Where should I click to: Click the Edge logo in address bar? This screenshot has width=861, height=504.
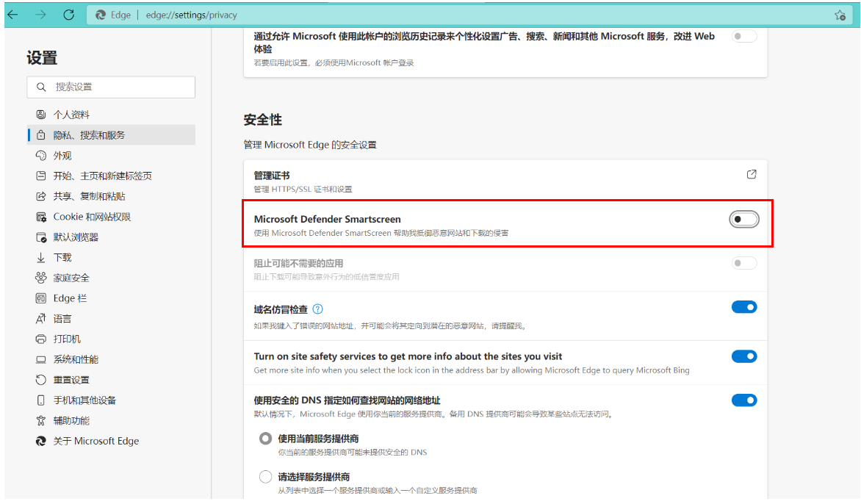tap(101, 15)
